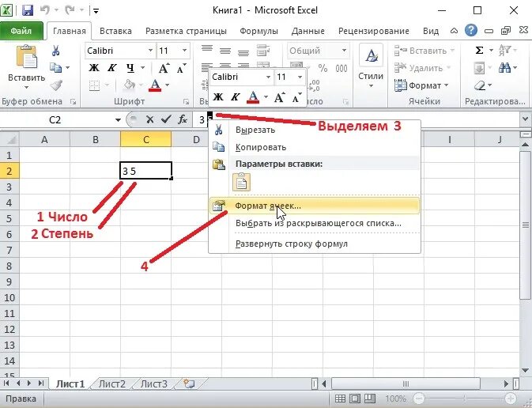Image resolution: width=532 pixels, height=408 pixels.
Task: Click the borders icon in Шрифт group
Action: 94,85
